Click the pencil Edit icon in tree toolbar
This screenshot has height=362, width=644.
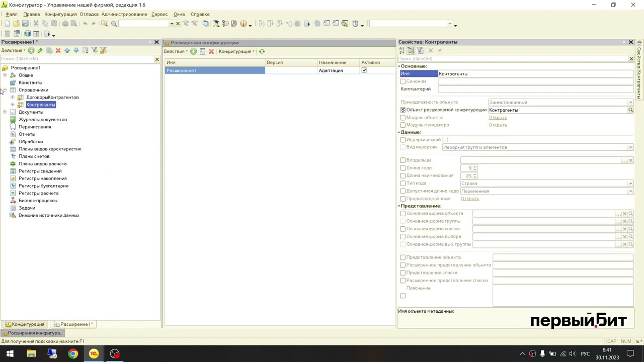40,50
